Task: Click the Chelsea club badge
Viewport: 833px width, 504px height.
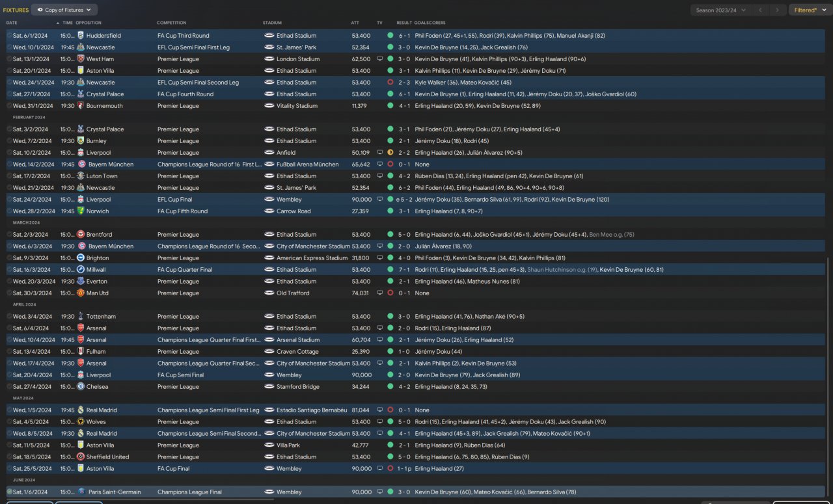Action: point(81,387)
